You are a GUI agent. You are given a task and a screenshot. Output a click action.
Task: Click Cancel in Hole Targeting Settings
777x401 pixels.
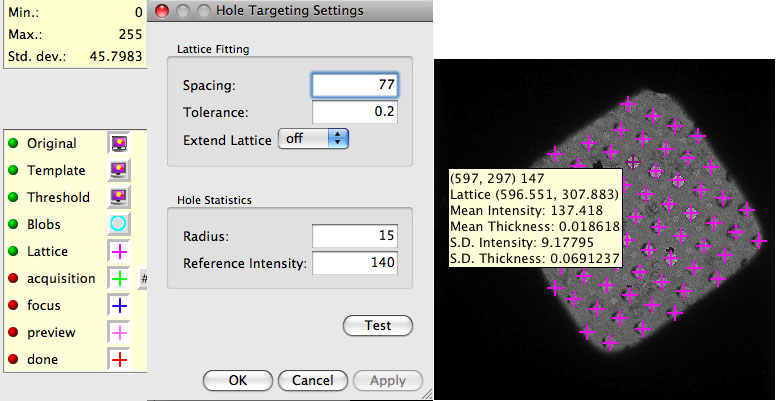312,381
